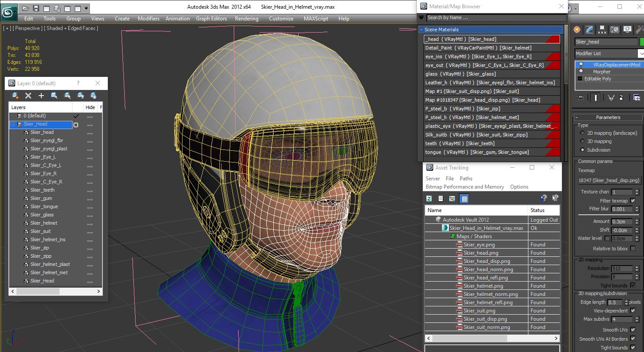Image resolution: width=644 pixels, height=352 pixels.
Task: Click Material Browser Search by Name field
Action: pos(496,18)
